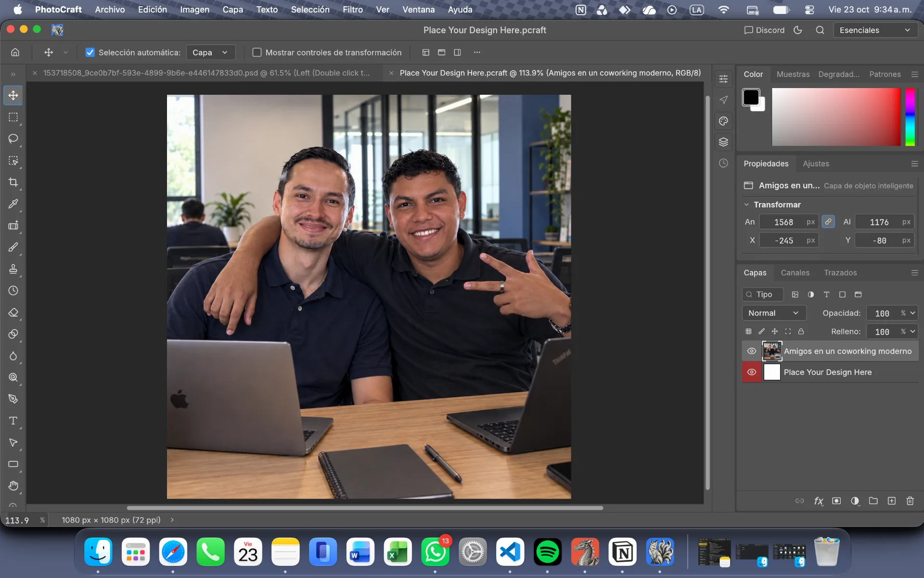Create a new group folder
This screenshot has height=578, width=924.
873,501
